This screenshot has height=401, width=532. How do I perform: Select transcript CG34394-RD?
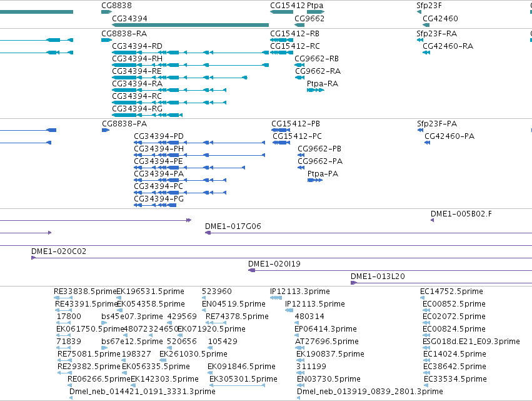(137, 46)
